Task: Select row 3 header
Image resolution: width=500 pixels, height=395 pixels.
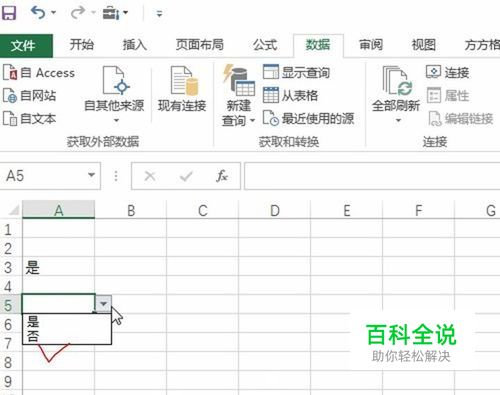Action: (10, 267)
